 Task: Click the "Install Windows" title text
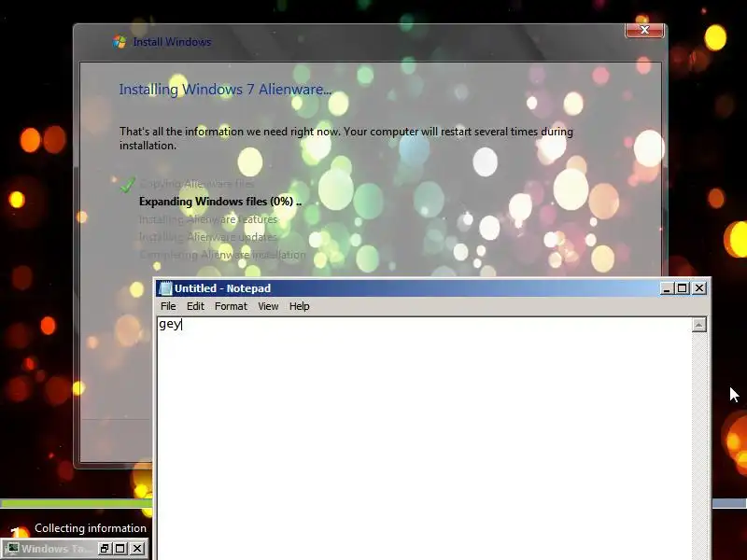(x=172, y=42)
